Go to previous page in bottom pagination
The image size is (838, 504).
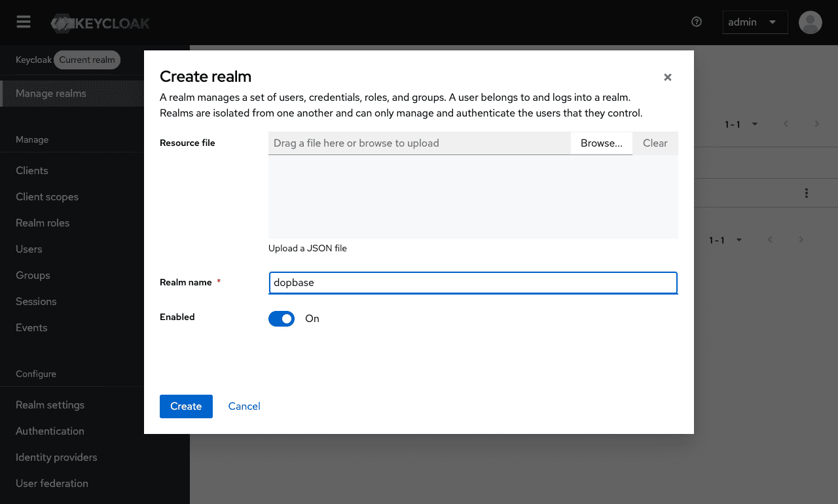point(770,240)
